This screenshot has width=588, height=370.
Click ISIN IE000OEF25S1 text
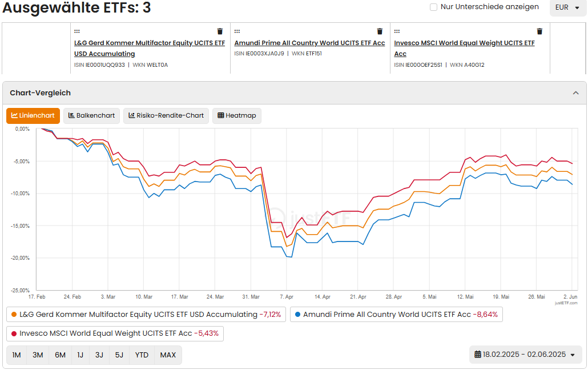pos(418,65)
